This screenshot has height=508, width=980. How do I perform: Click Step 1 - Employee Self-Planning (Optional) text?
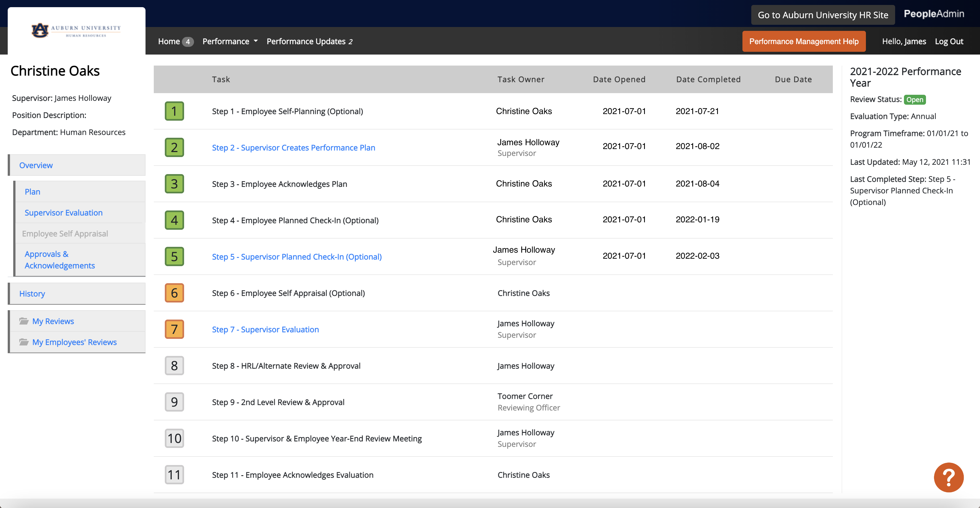click(x=287, y=111)
